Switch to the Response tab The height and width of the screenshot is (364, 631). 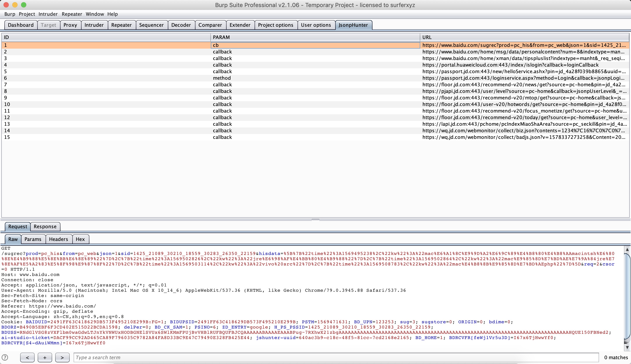pos(45,226)
